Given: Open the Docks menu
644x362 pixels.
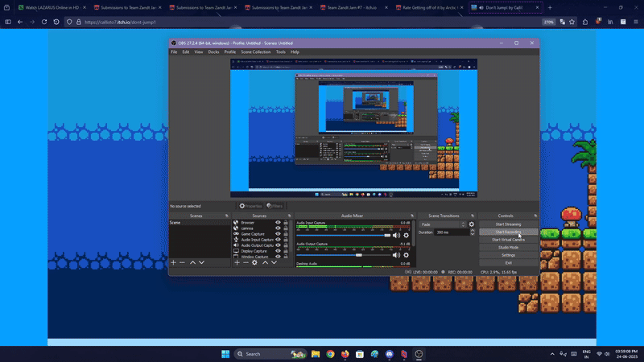Looking at the screenshot, I should click(213, 51).
